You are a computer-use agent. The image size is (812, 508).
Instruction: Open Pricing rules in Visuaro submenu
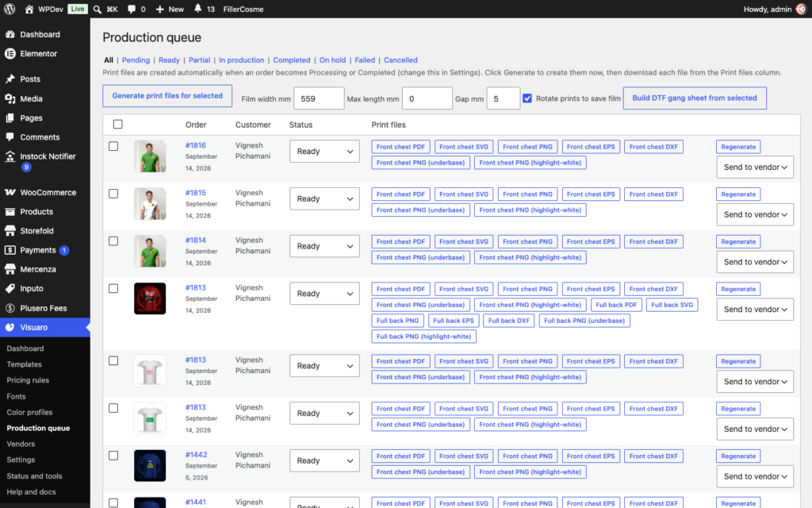click(28, 380)
